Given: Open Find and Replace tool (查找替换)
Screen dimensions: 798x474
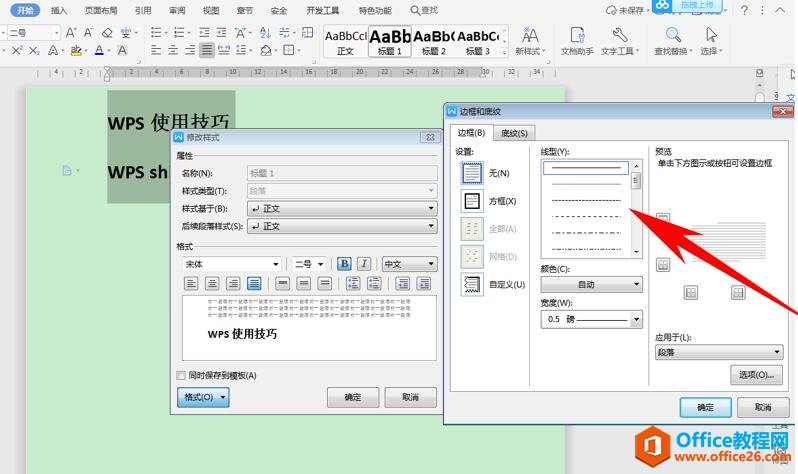Looking at the screenshot, I should coord(673,41).
